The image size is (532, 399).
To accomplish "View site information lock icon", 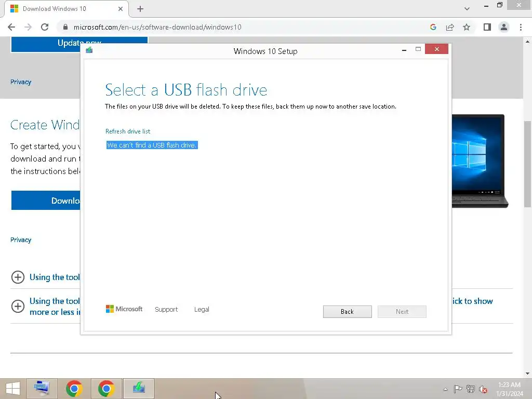I will pyautogui.click(x=65, y=27).
